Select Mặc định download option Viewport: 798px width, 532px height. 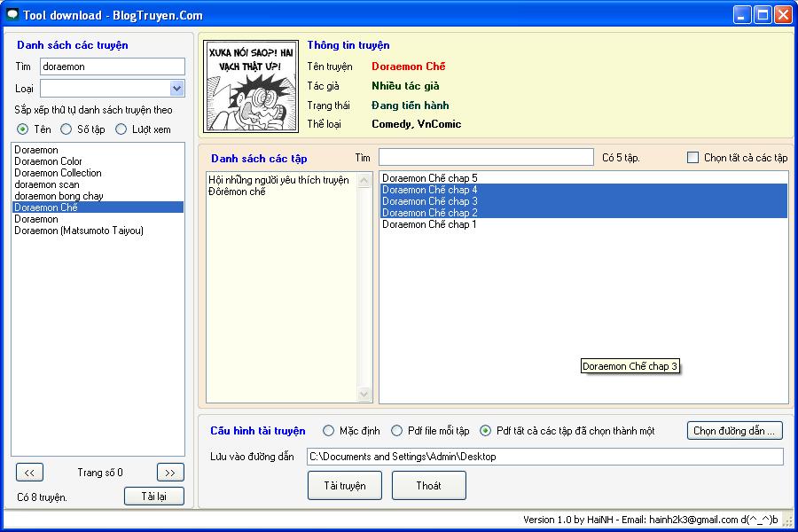click(x=328, y=431)
